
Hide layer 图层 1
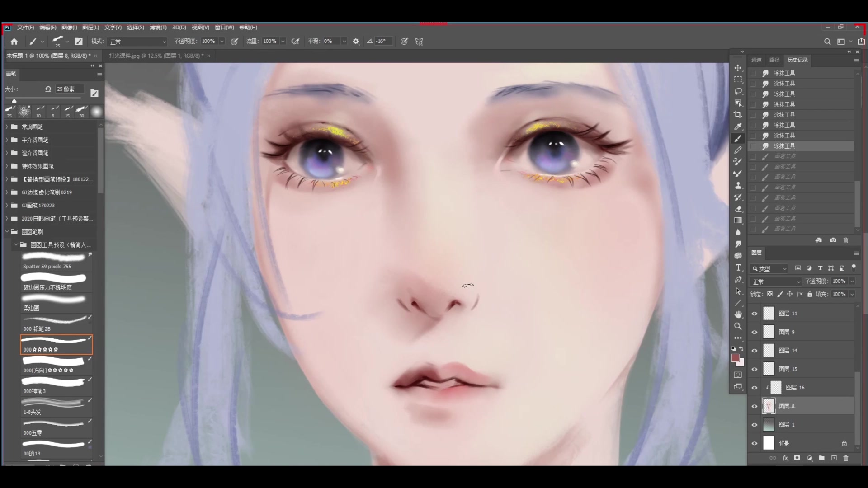[754, 425]
